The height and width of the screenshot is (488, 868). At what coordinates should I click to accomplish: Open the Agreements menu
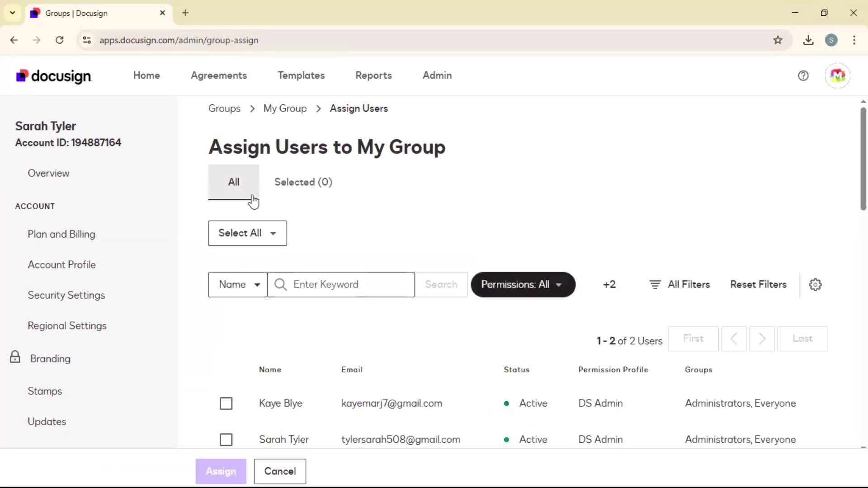[x=219, y=75]
